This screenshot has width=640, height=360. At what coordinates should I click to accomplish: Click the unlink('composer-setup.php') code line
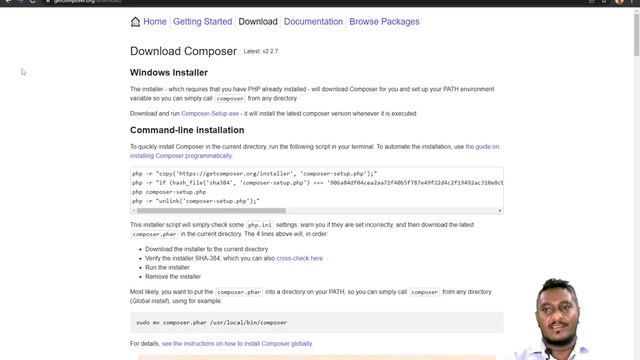coord(196,201)
